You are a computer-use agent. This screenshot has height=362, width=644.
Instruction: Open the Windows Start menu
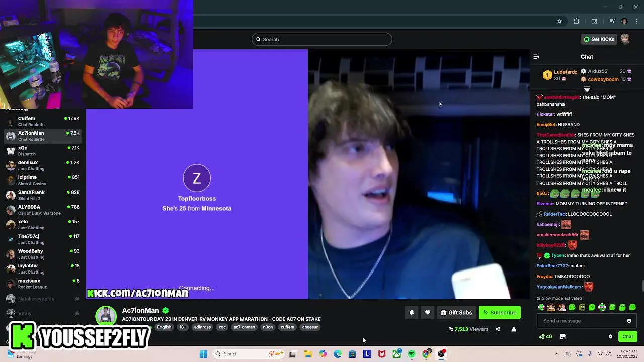pyautogui.click(x=203, y=354)
